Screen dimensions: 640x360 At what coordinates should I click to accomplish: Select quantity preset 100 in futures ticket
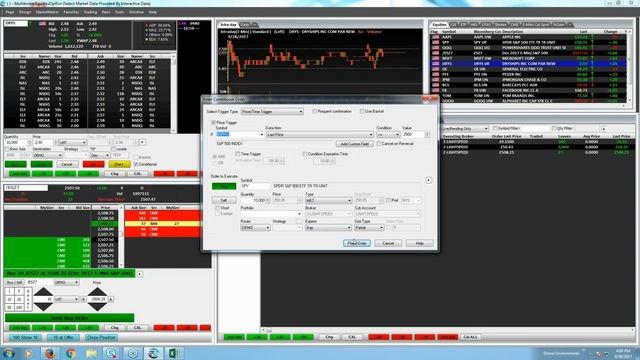tap(19, 307)
